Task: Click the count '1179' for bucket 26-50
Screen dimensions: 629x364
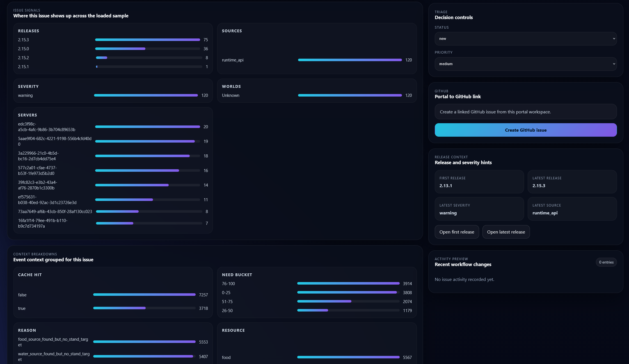Action: click(x=407, y=311)
